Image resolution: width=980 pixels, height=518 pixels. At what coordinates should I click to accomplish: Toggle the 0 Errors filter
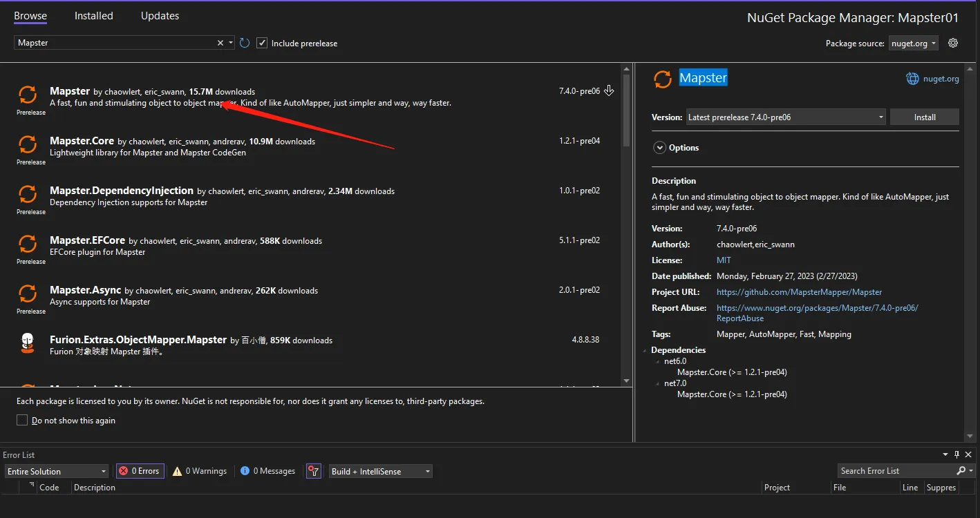(140, 471)
